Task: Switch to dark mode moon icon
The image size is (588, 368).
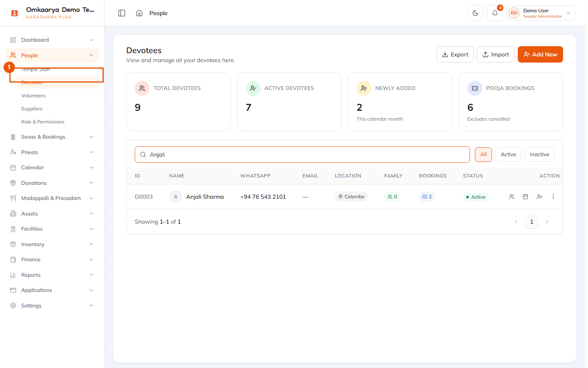Action: [475, 13]
